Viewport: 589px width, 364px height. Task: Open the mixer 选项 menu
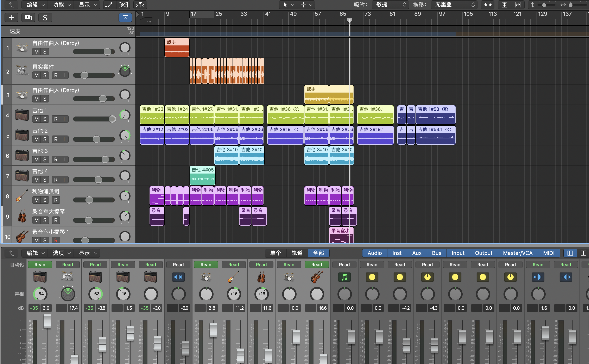tap(61, 253)
